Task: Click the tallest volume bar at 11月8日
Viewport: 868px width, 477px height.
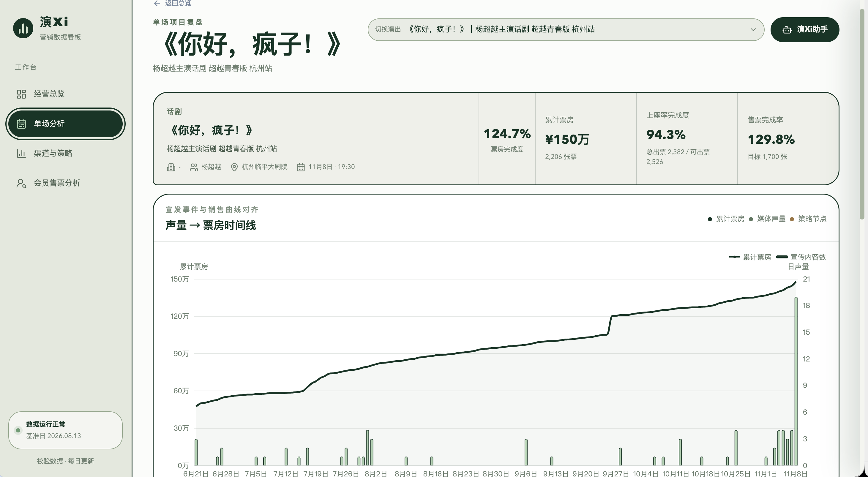Action: click(x=796, y=381)
